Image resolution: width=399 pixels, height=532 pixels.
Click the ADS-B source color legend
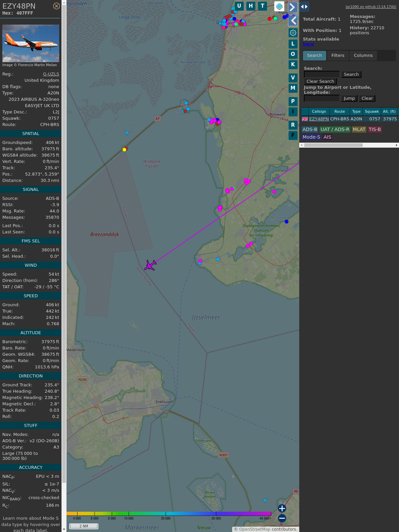coord(310,129)
